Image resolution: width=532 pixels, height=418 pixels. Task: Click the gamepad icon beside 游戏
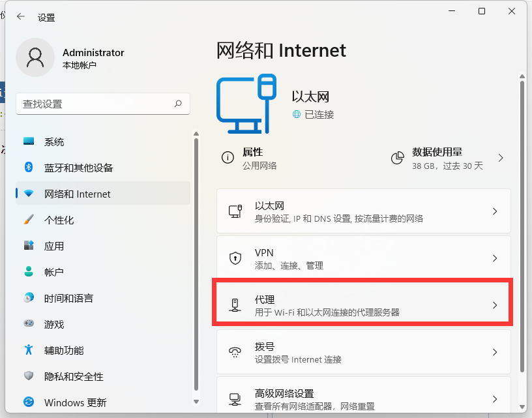click(29, 323)
